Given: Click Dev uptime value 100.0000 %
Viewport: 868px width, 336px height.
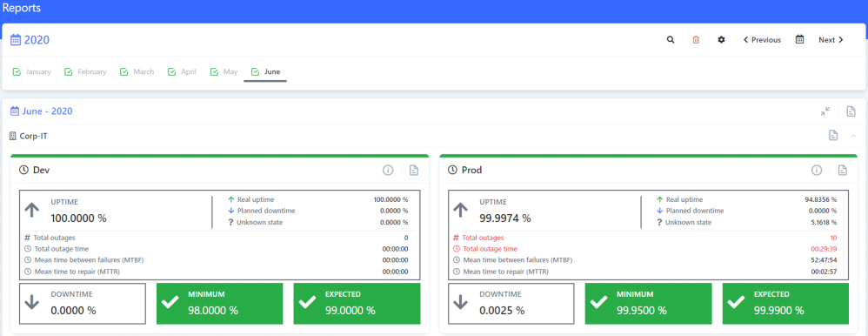Looking at the screenshot, I should click(78, 218).
